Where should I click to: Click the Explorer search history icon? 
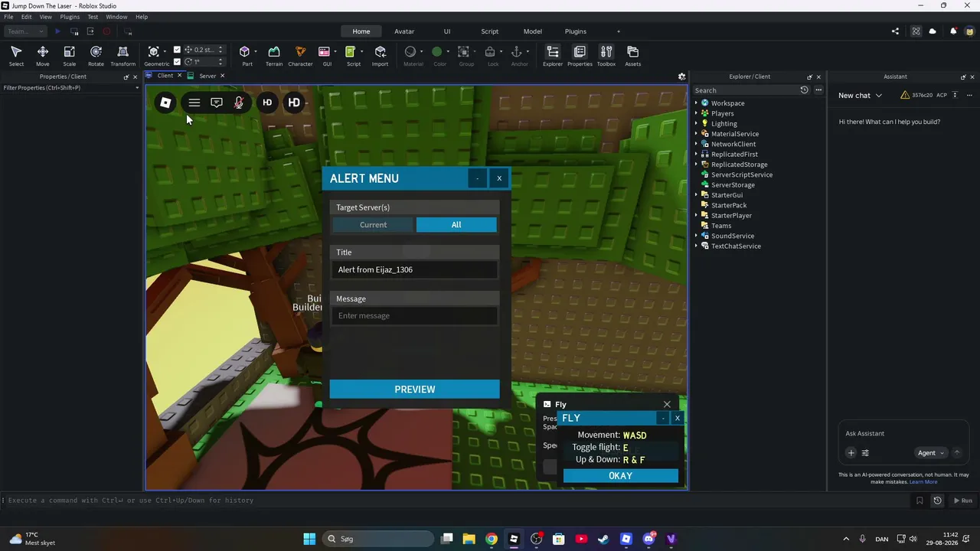tap(804, 90)
